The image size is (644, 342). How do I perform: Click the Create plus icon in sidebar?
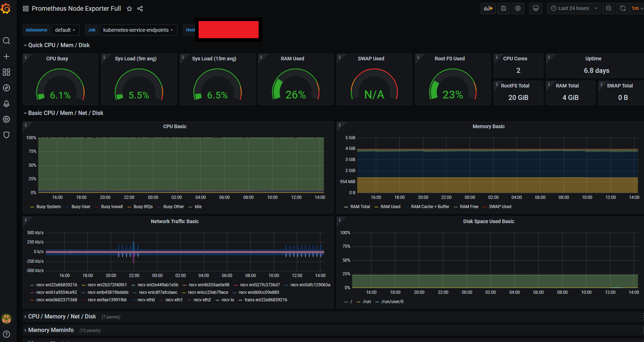6,56
